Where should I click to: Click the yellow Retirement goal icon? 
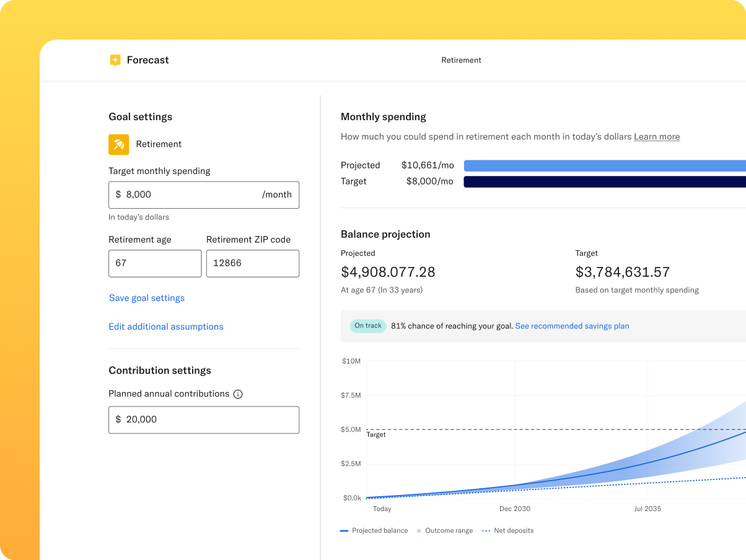tap(119, 144)
